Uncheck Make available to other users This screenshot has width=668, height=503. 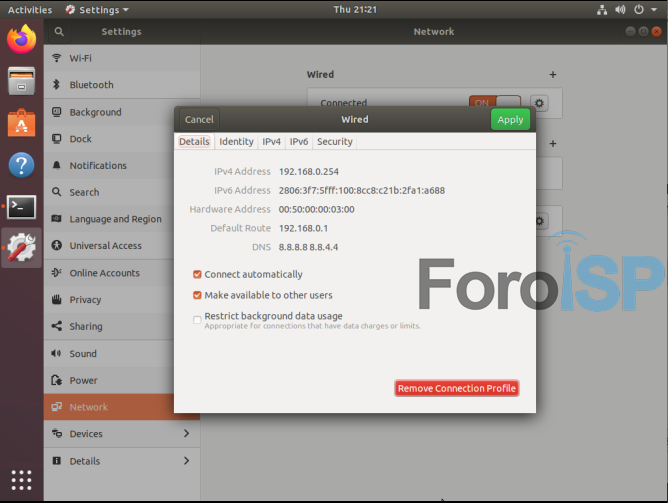pyautogui.click(x=197, y=295)
